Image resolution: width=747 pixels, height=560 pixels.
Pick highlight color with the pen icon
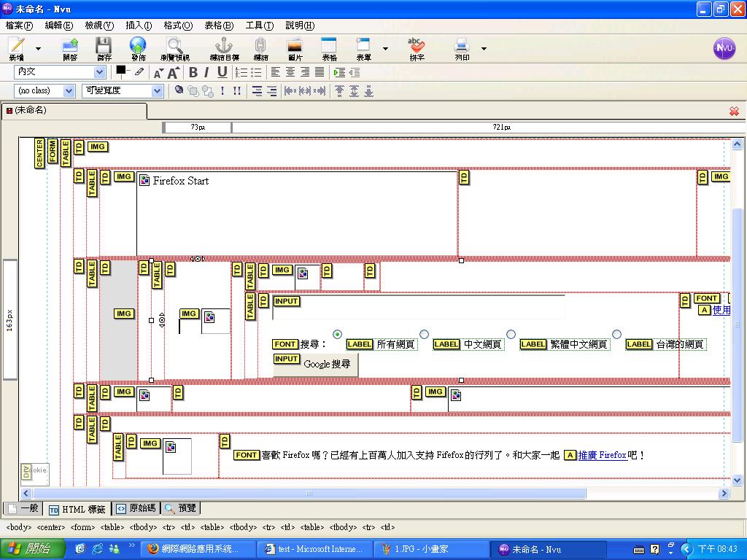tap(139, 72)
